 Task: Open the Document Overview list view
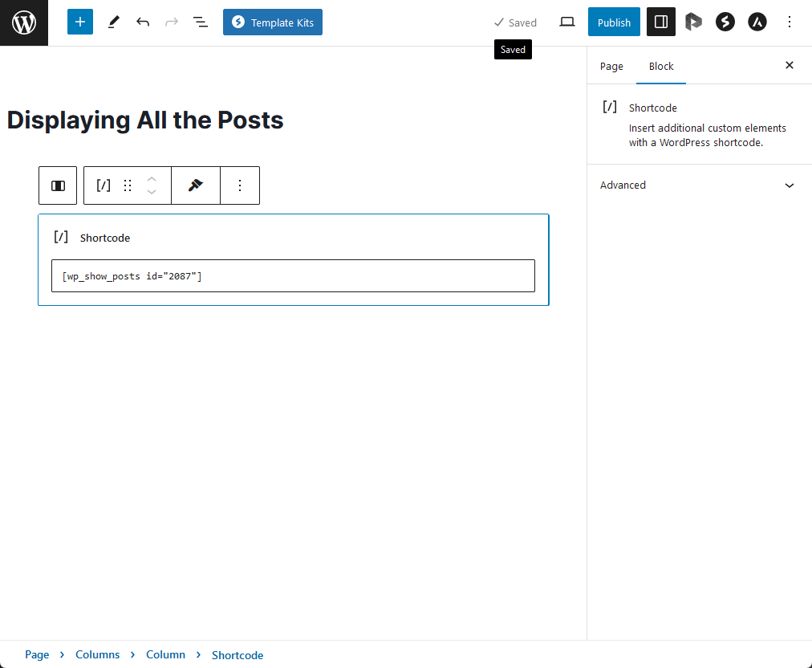pos(201,22)
